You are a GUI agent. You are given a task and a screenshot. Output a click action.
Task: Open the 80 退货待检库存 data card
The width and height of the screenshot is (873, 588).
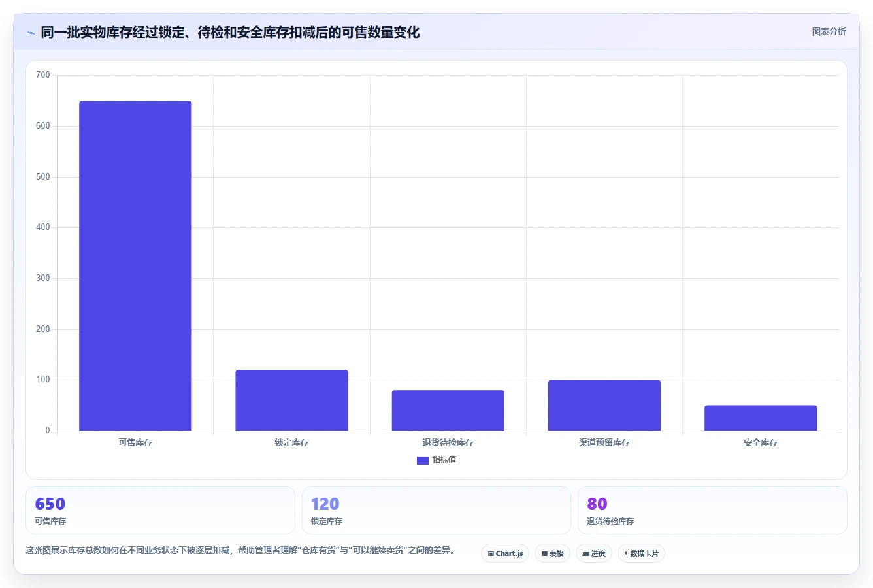[712, 510]
